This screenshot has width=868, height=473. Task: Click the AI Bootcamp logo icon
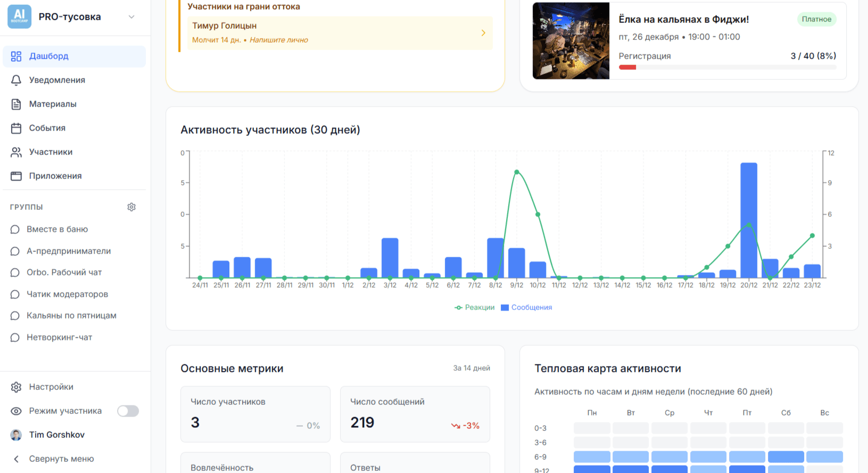(x=19, y=17)
